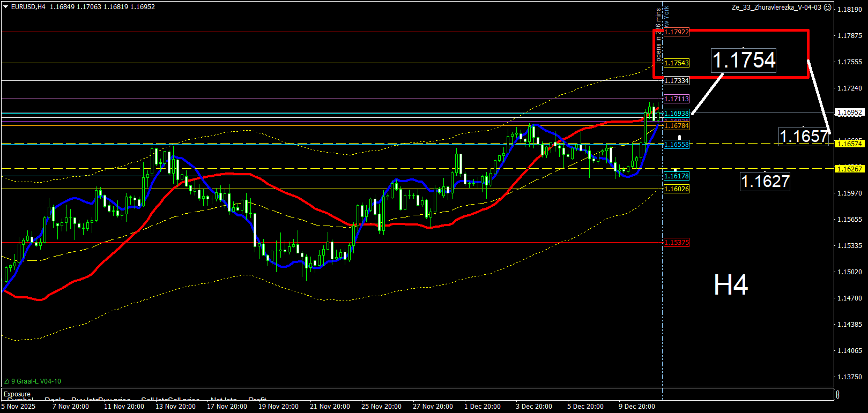
Task: Click the red 1.15375 level label
Action: click(x=677, y=243)
